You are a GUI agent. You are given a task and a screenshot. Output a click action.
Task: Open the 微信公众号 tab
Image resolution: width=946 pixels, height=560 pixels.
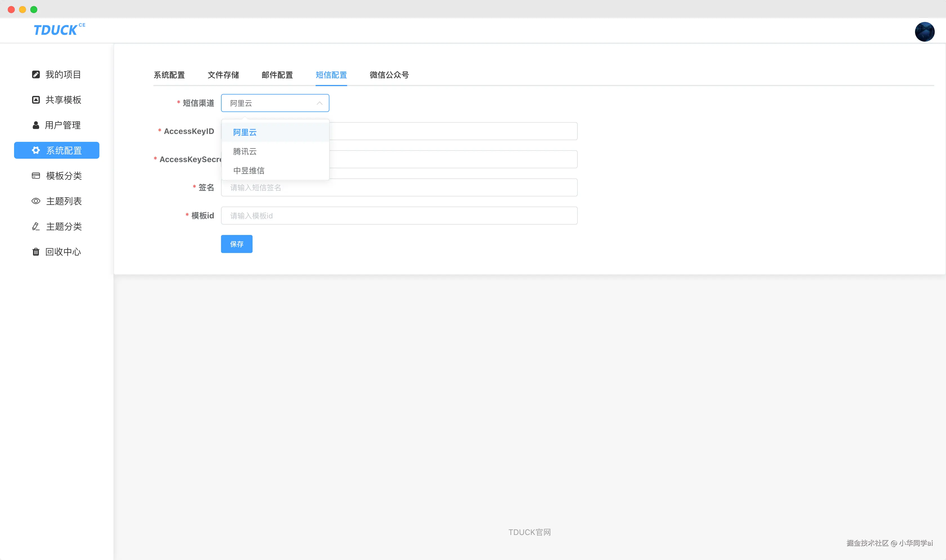pos(389,75)
